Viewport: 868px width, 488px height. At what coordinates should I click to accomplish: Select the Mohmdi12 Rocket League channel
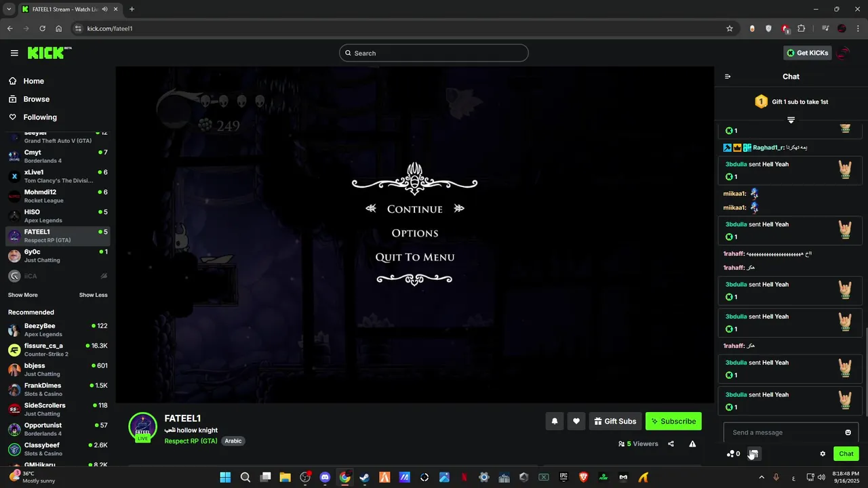click(x=58, y=196)
